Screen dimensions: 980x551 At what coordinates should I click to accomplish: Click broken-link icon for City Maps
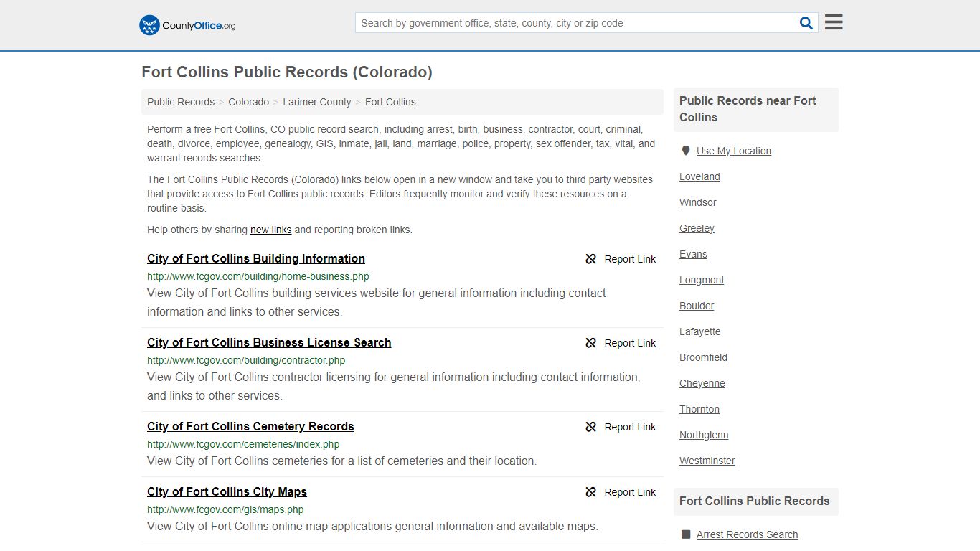(591, 492)
